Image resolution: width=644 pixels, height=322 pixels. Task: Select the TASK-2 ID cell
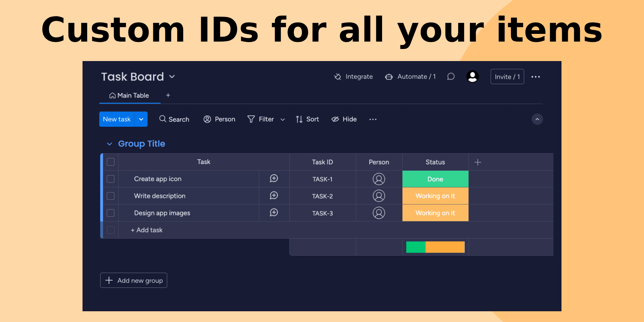pos(322,196)
